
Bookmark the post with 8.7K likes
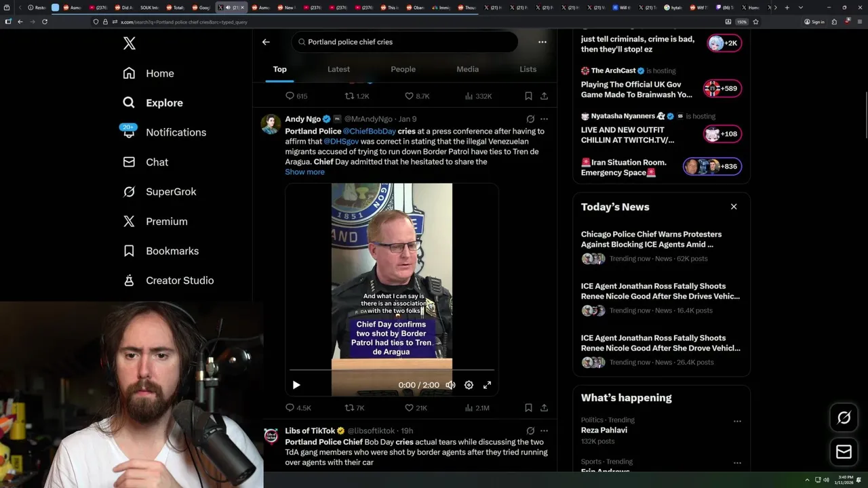point(528,96)
